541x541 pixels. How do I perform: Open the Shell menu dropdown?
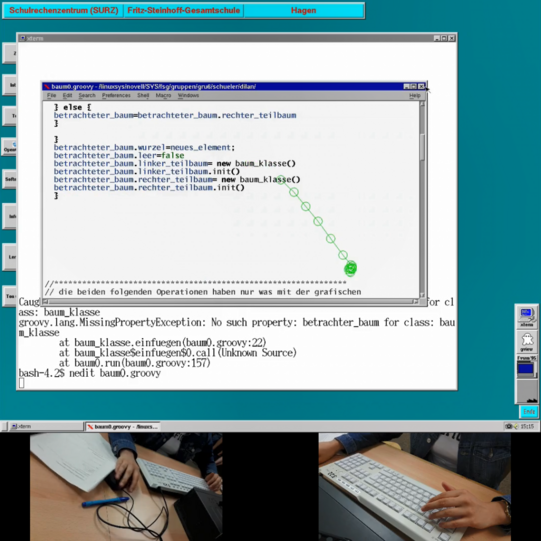143,95
